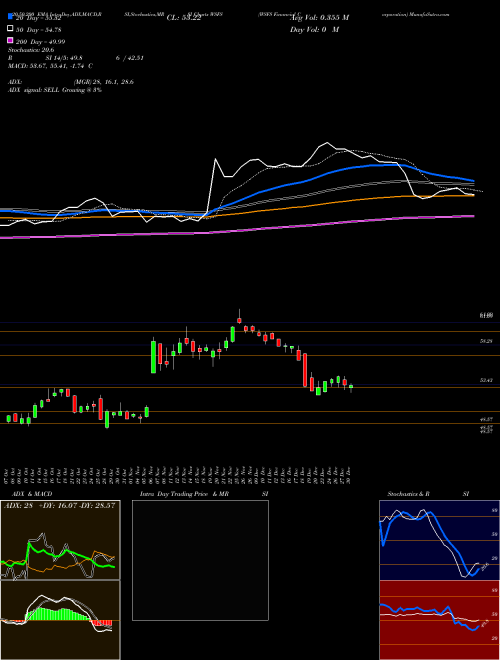The image size is (500, 660).
Task: Click the '200 Day - 49.99' legend text
Action: tap(40, 42)
